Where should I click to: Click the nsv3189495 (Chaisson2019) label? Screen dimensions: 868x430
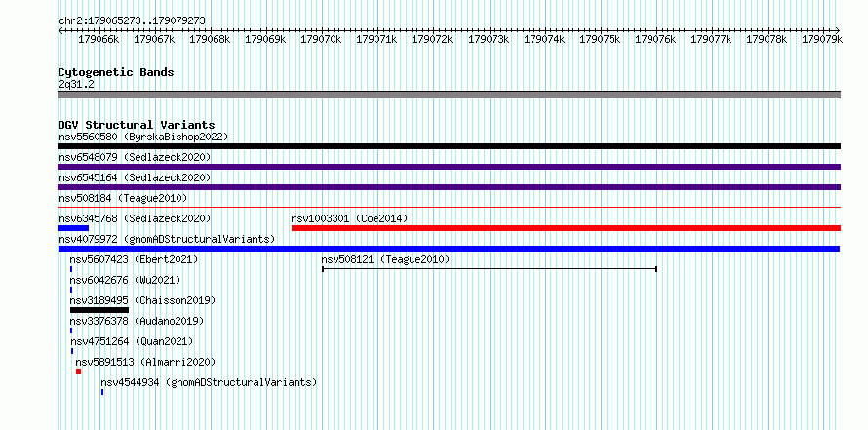(142, 300)
